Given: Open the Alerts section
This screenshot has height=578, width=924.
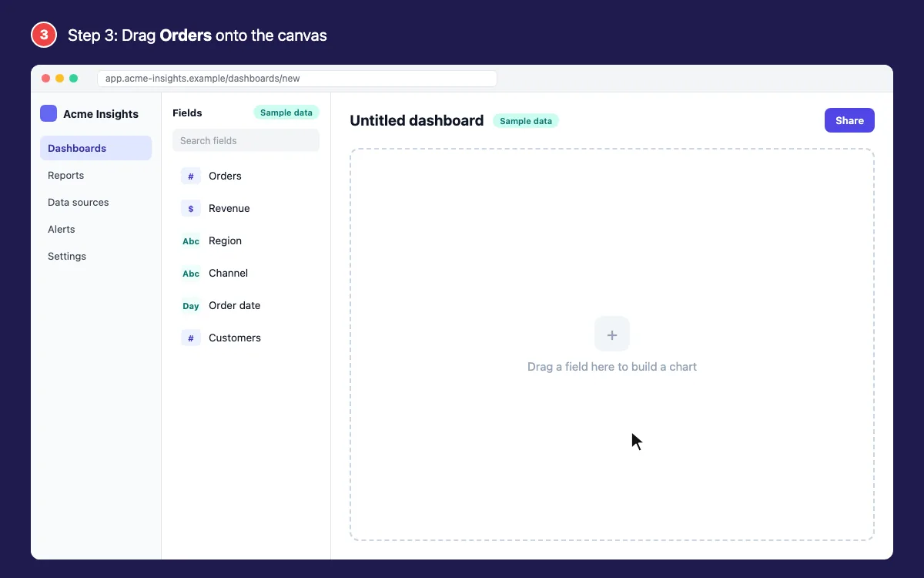Looking at the screenshot, I should pos(95,229).
